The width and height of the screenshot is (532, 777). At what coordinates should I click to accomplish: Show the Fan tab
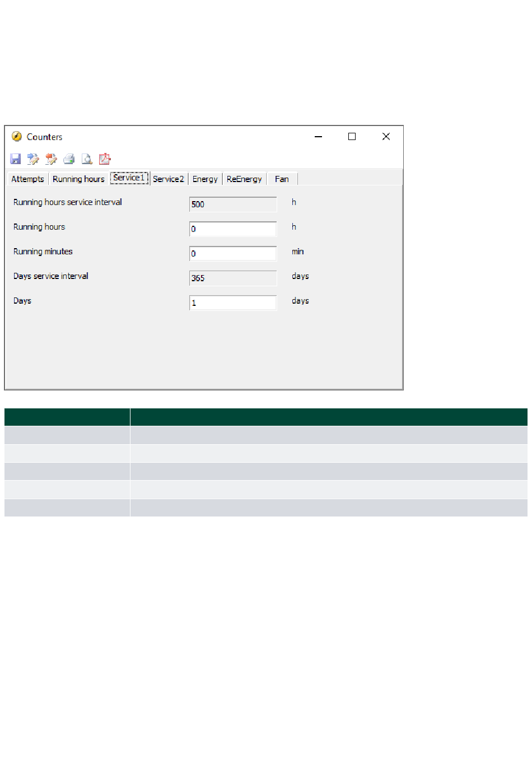point(282,179)
